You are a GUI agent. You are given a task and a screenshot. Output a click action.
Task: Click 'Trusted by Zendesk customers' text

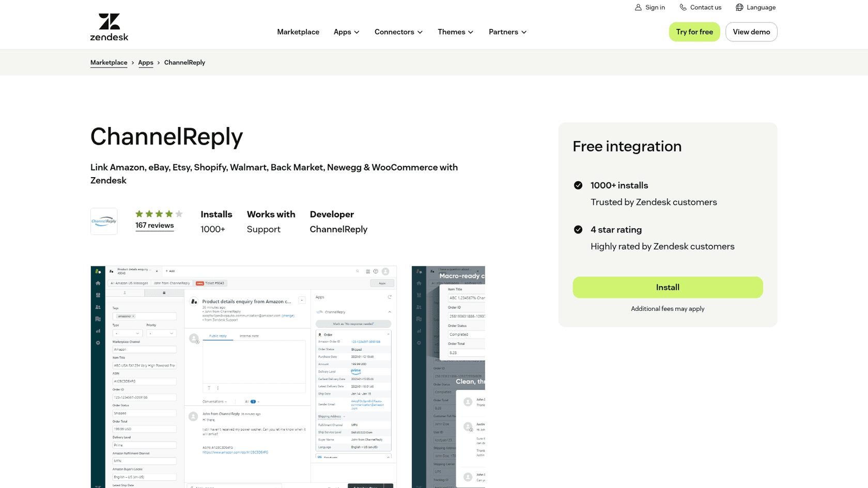(x=654, y=202)
